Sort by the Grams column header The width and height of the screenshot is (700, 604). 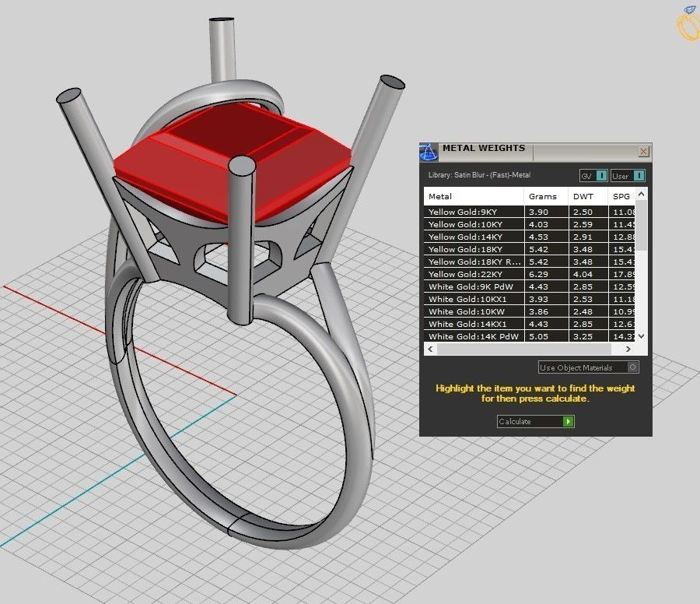(546, 196)
